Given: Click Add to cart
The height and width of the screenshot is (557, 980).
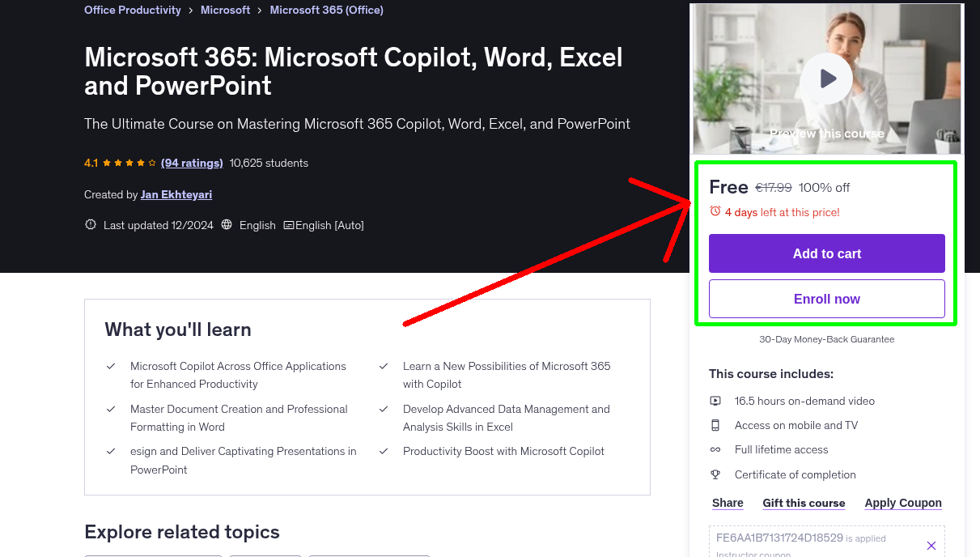Looking at the screenshot, I should (x=826, y=253).
